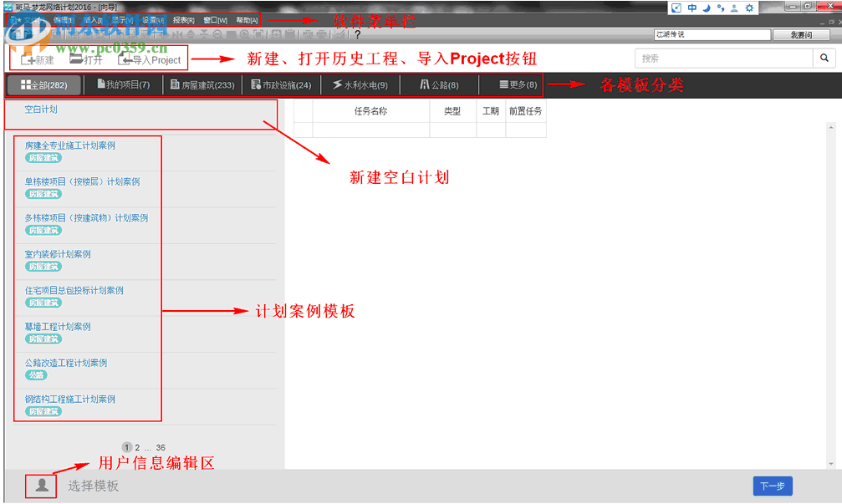Click the 中 language icon in top bar
The image size is (842, 504).
pos(690,7)
